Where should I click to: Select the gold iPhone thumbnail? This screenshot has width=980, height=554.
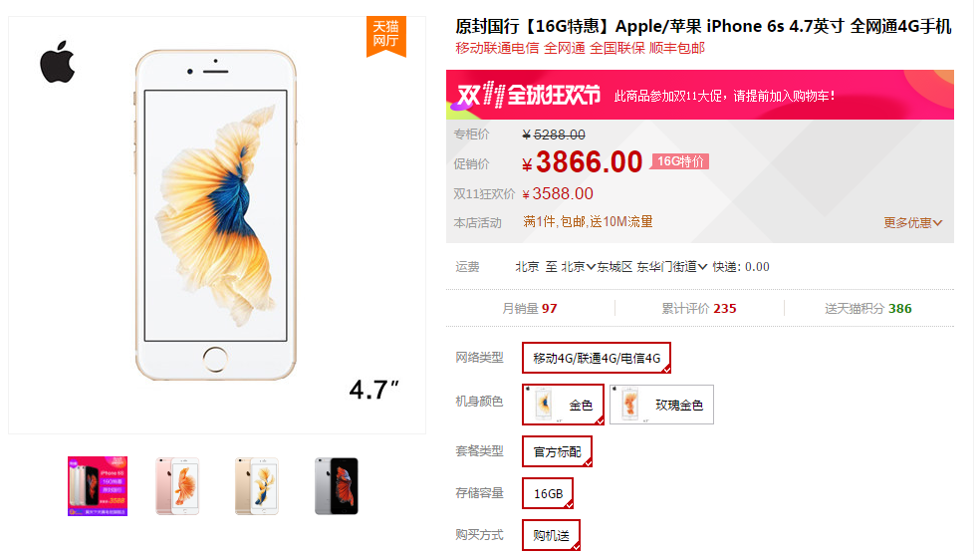tap(256, 486)
